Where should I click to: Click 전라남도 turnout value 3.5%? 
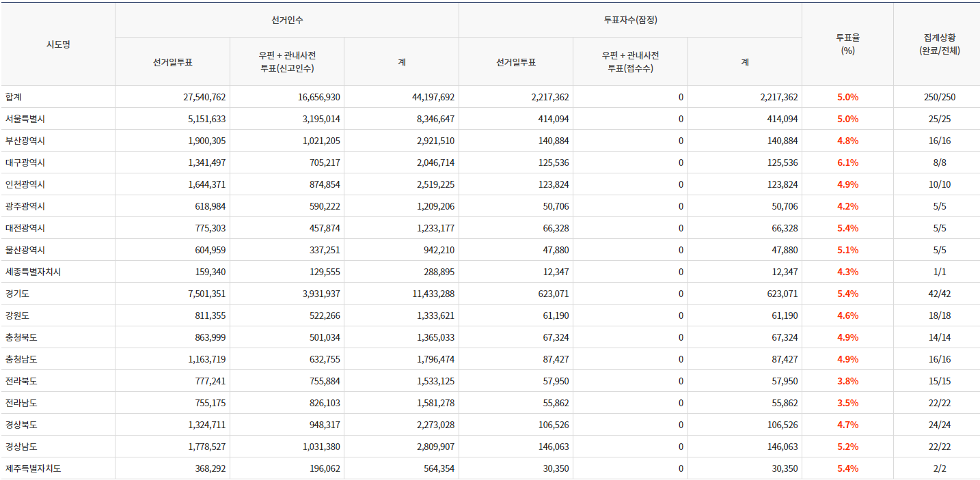[x=847, y=403]
